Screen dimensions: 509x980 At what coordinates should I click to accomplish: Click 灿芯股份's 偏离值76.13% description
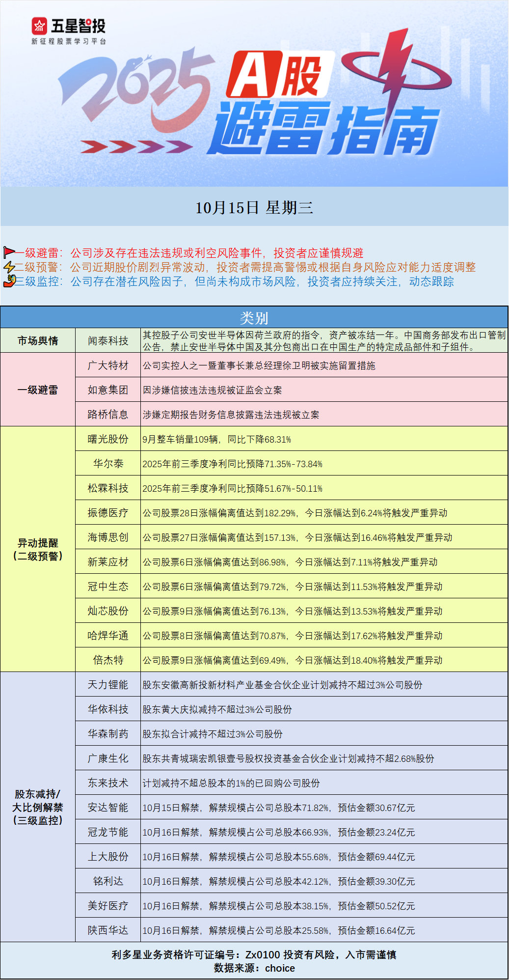coord(293,612)
